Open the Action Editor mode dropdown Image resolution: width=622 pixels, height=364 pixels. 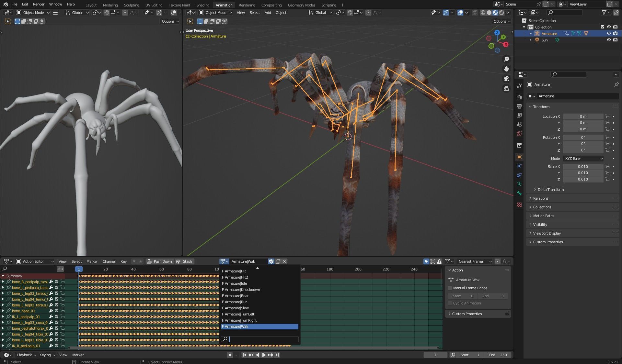[x=35, y=261]
